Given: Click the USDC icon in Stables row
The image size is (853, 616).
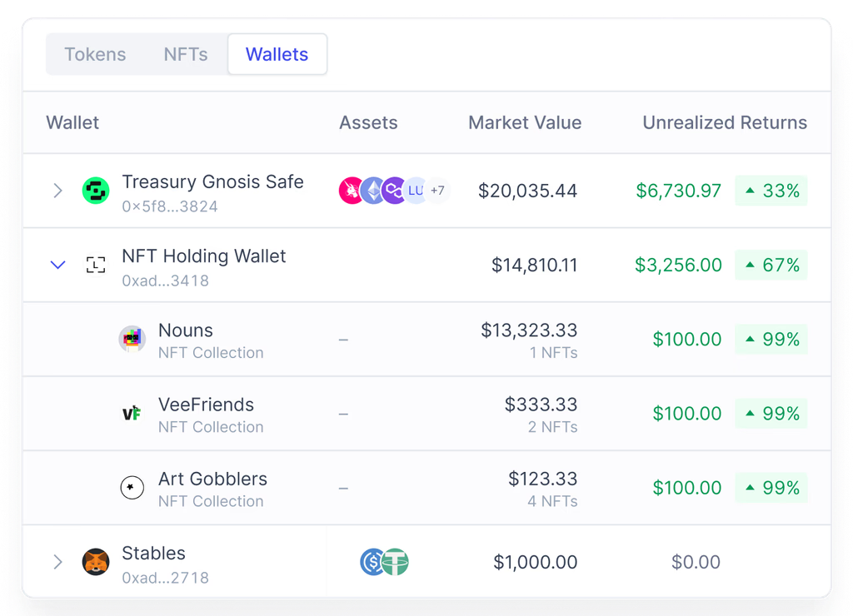Looking at the screenshot, I should 373,562.
